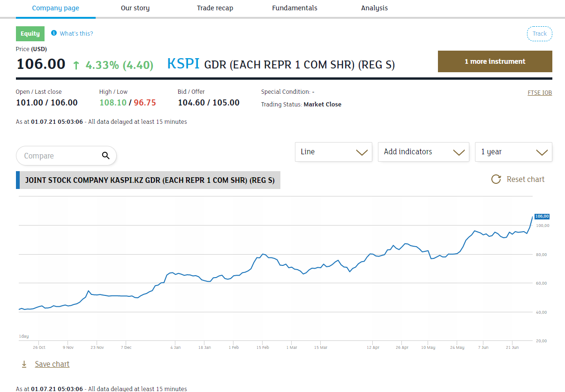Open the Our story tab
The width and height of the screenshot is (565, 392).
coord(135,8)
